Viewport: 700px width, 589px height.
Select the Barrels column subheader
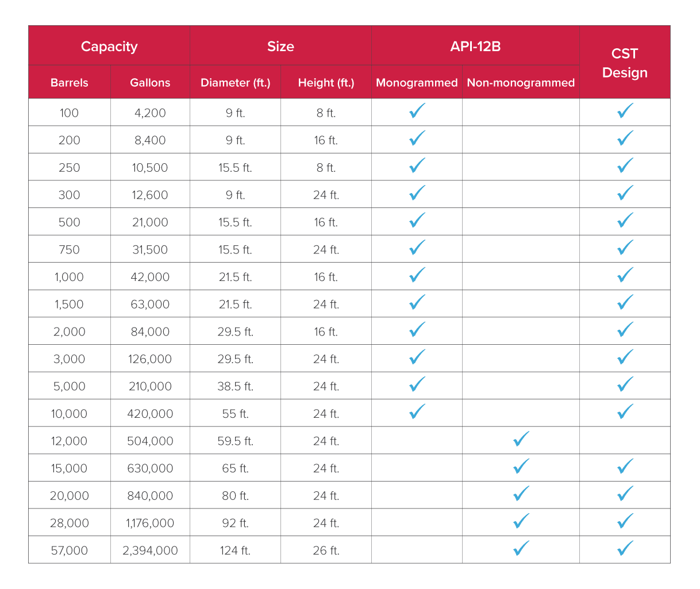coord(70,82)
